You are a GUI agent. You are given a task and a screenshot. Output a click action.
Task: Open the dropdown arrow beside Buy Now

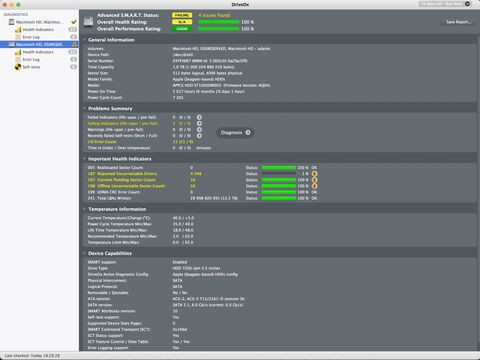468,4
